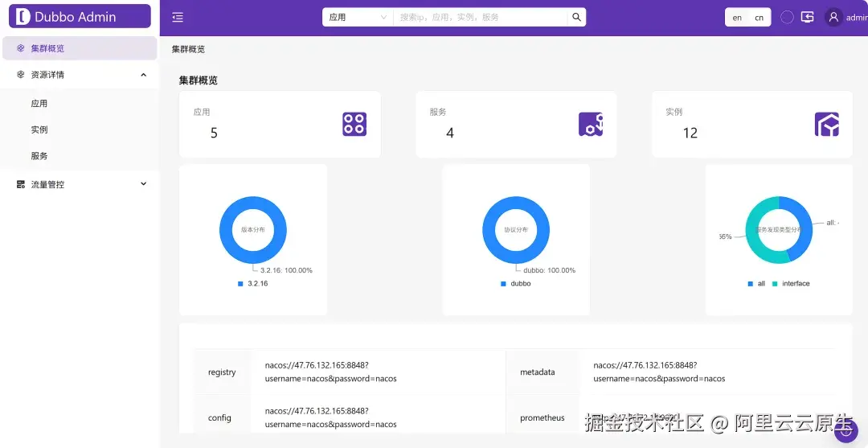Click the 应用 card grid icon
Screen dimensions: 868x448
tap(354, 124)
